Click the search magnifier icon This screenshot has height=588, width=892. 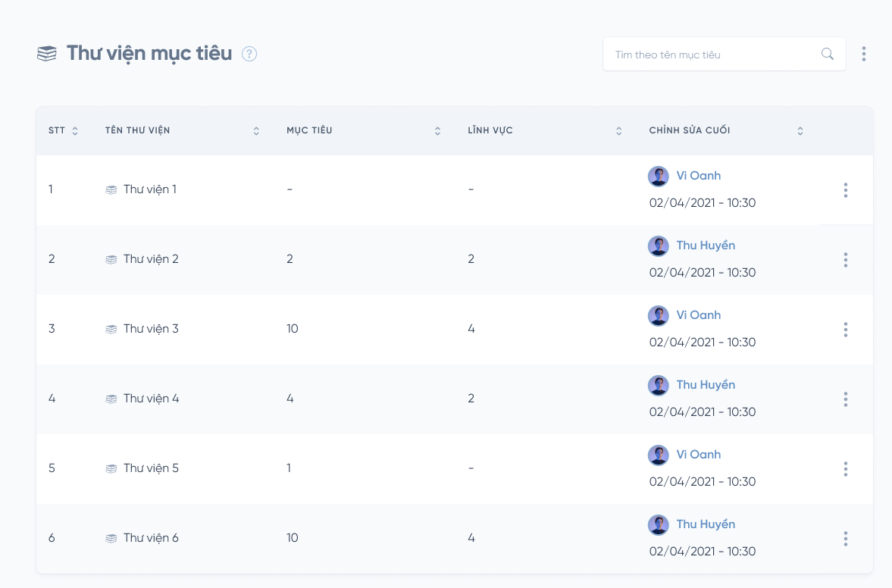click(828, 54)
